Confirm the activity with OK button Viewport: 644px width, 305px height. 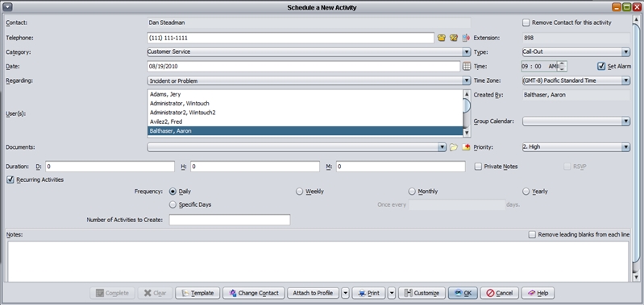[x=463, y=293]
